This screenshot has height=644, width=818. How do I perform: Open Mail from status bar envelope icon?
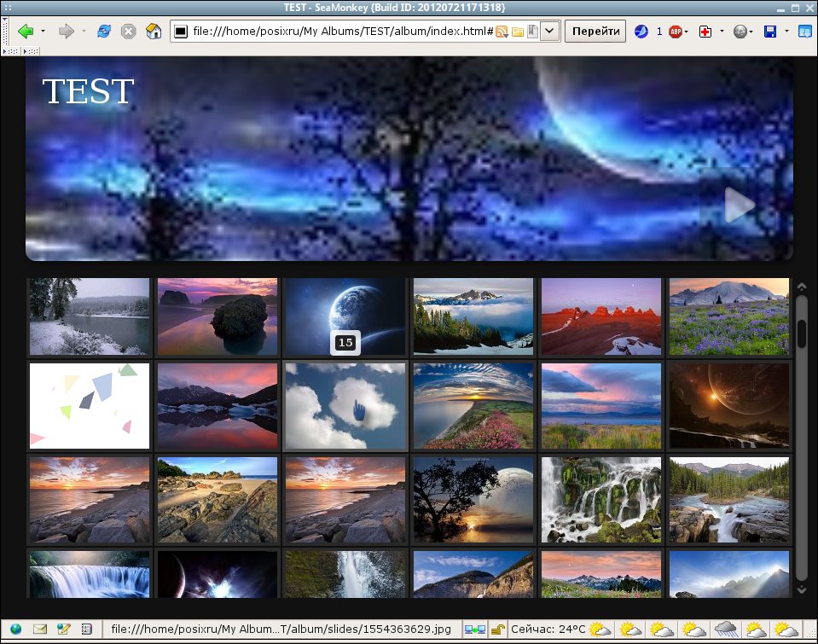point(39,629)
